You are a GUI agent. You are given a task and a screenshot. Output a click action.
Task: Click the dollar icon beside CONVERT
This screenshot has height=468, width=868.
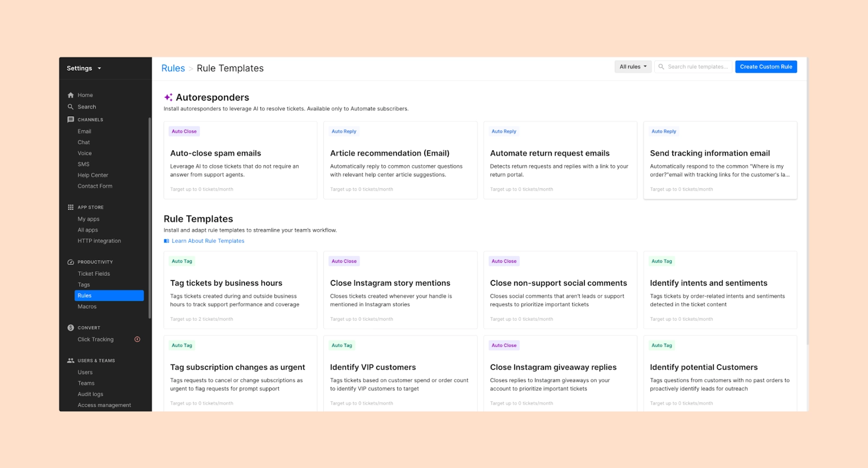click(x=70, y=327)
